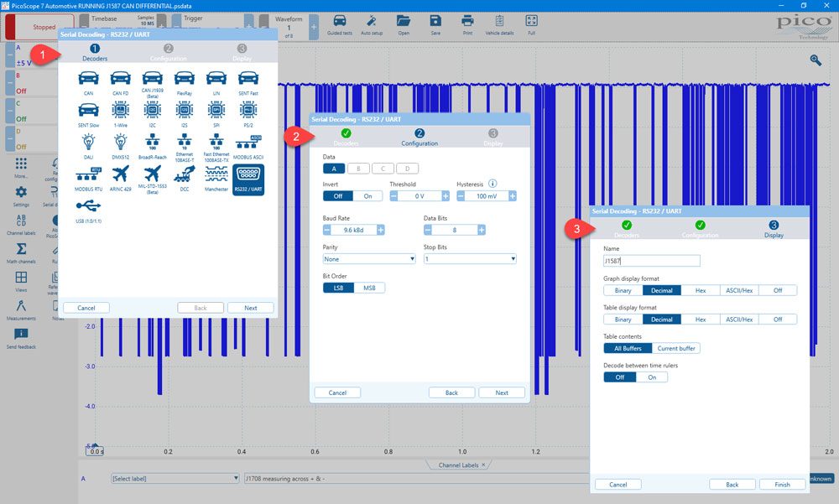Click the Auto setup toolbar icon
Image resolution: width=839 pixels, height=504 pixels.
click(372, 24)
